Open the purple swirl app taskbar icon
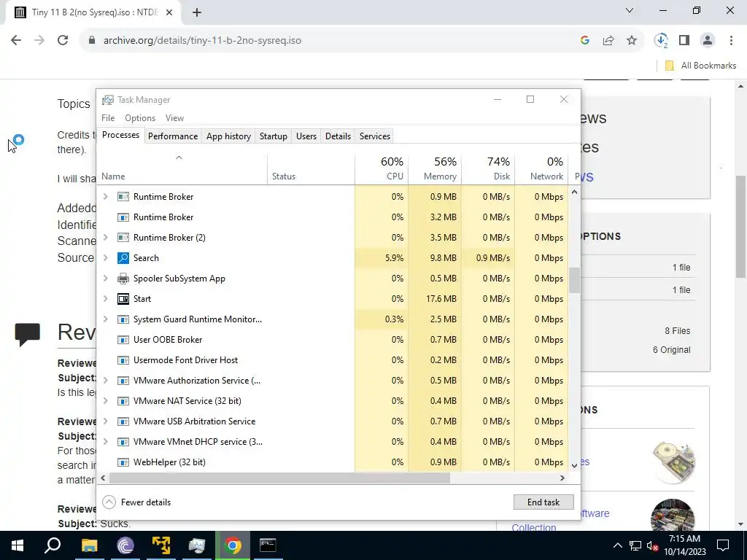Image resolution: width=747 pixels, height=560 pixels. (x=125, y=545)
